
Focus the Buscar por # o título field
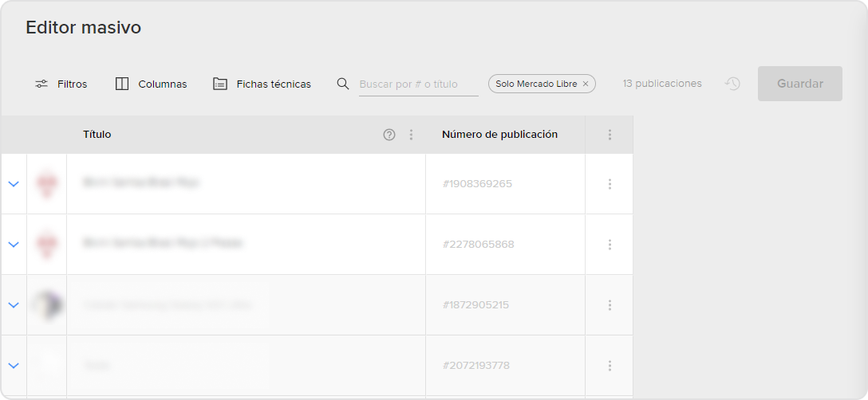(419, 84)
